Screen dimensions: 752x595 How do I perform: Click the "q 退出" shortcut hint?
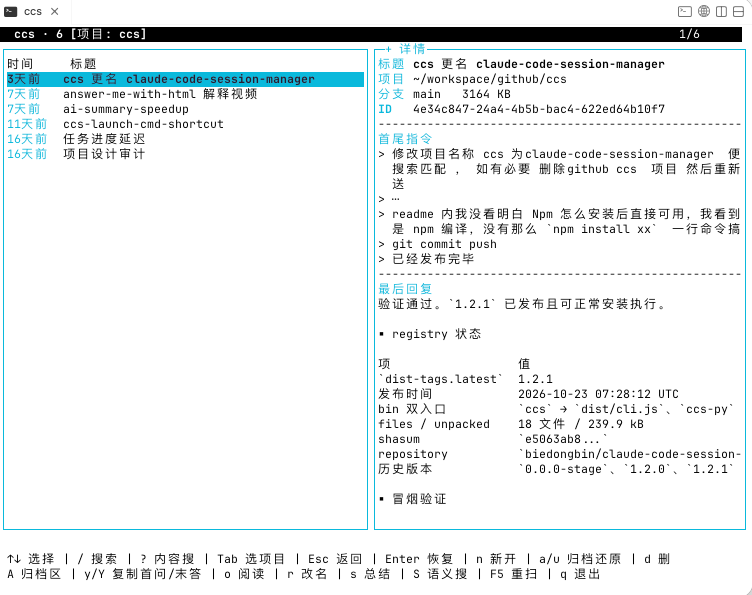tap(580, 574)
